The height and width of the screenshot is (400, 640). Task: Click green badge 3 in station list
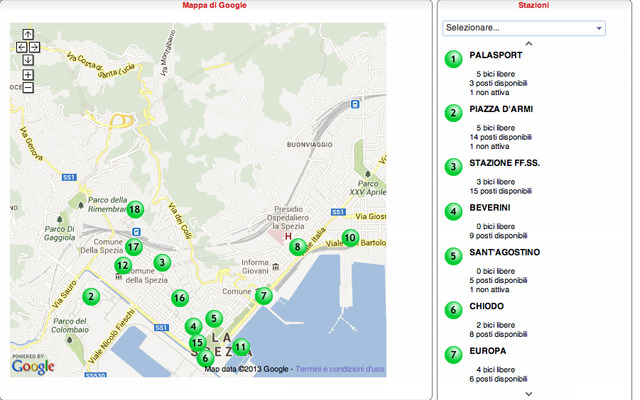coord(453,167)
